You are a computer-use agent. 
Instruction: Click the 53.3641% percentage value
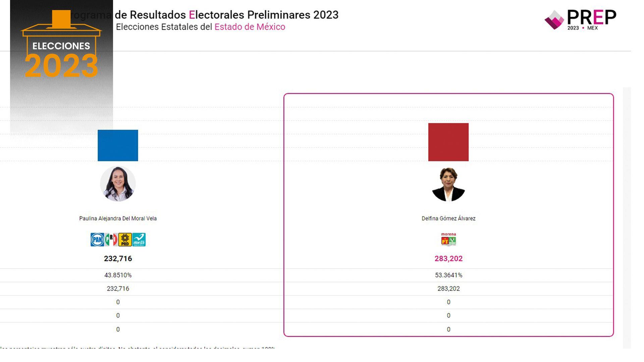point(448,275)
